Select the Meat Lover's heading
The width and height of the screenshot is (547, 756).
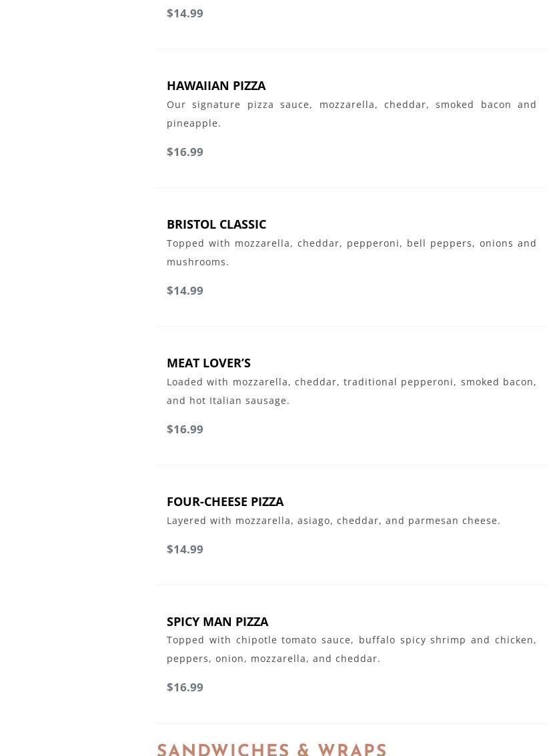pos(208,363)
